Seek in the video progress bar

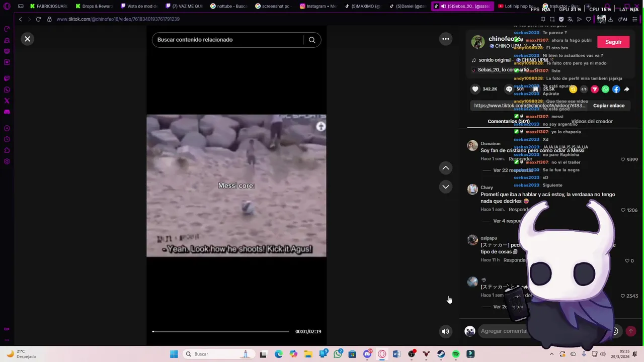click(221, 331)
